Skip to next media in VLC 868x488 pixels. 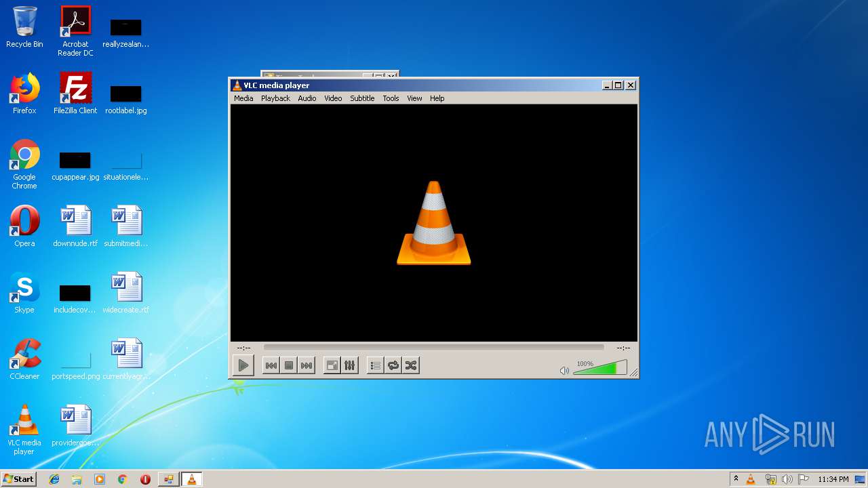tap(307, 365)
